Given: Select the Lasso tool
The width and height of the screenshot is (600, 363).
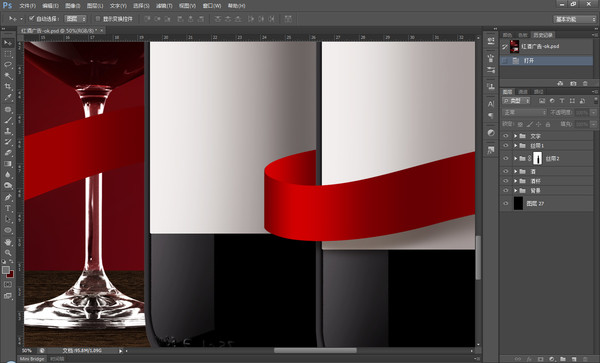Looking at the screenshot, I should tap(8, 65).
